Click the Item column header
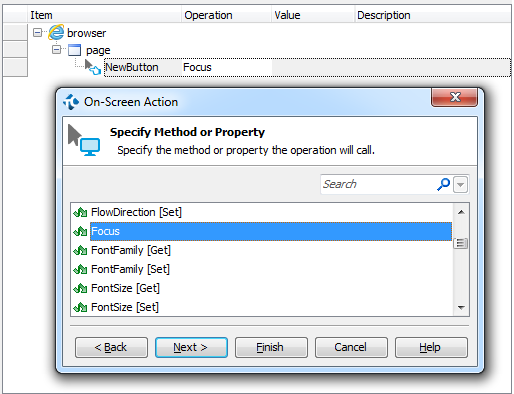This screenshot has width=514, height=394. tap(104, 15)
